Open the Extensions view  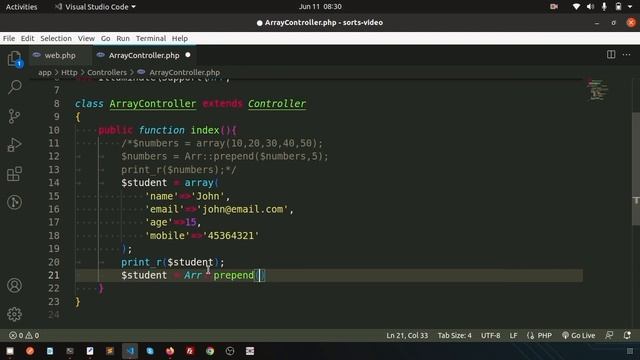point(15,174)
